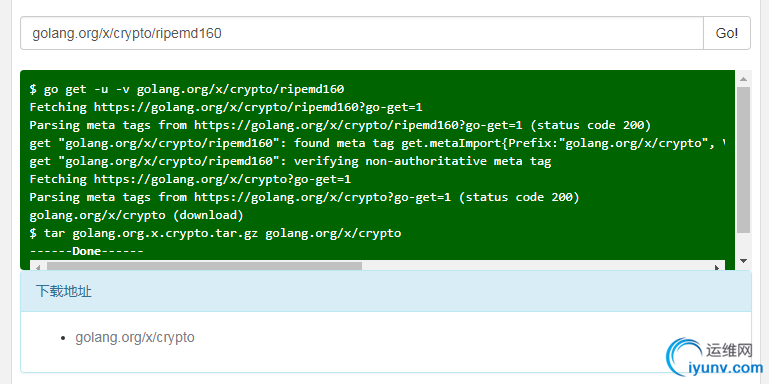Click the "Fetching https://golang.org/x/crypto?go-get=1" line
Viewport: 769px width, 384px height.
190,179
